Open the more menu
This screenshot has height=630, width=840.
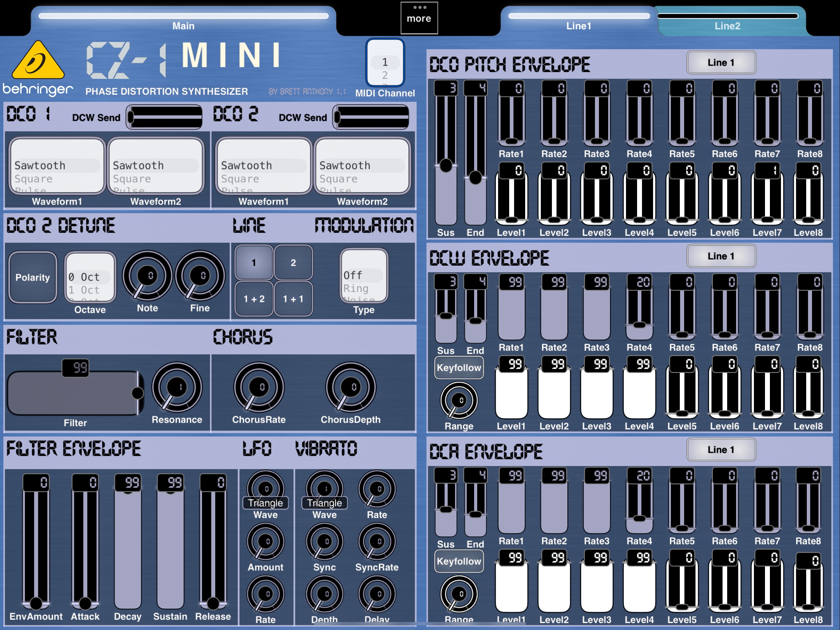pyautogui.click(x=419, y=18)
